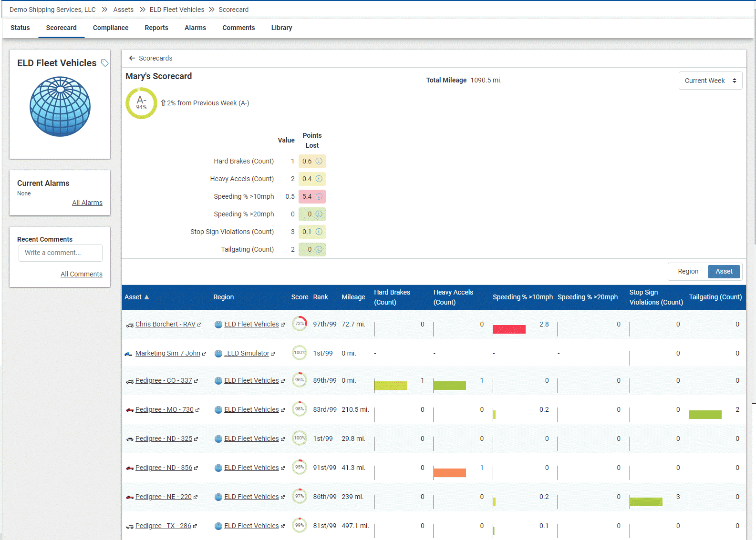The image size is (756, 540).
Task: Open the Current Week period dropdown
Action: click(710, 81)
